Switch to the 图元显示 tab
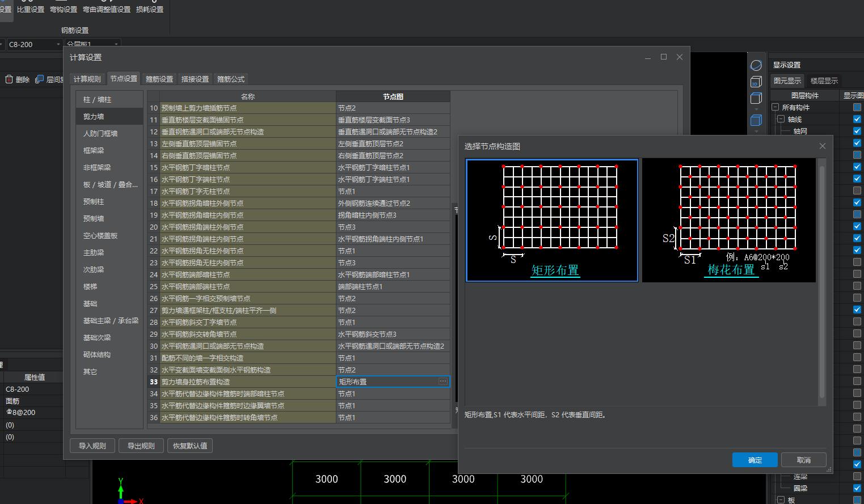The width and height of the screenshot is (864, 504). (x=787, y=81)
